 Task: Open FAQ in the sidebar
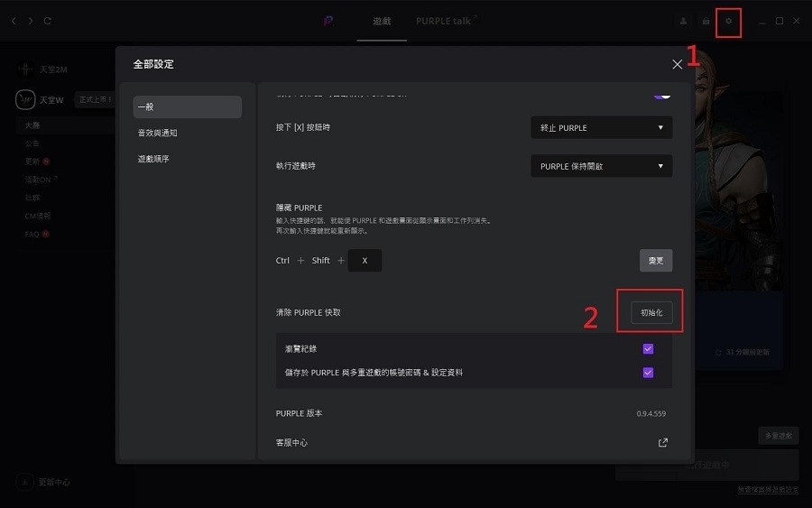(32, 234)
